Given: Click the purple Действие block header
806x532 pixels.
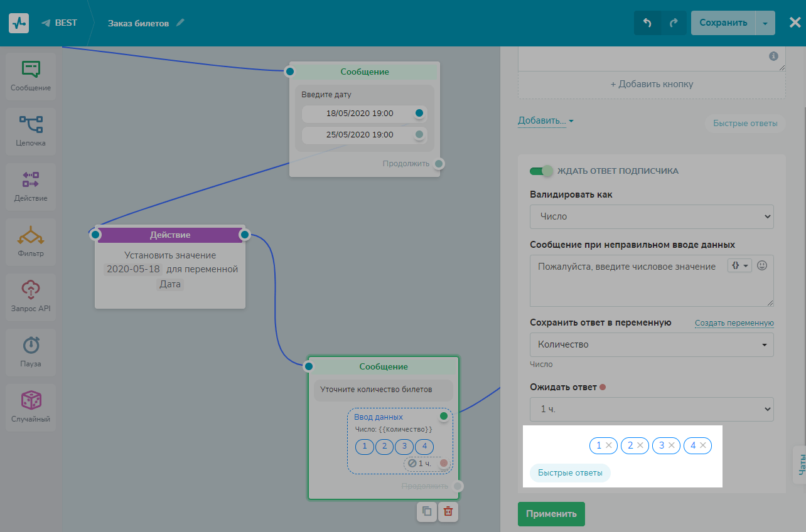Looking at the screenshot, I should point(170,235).
